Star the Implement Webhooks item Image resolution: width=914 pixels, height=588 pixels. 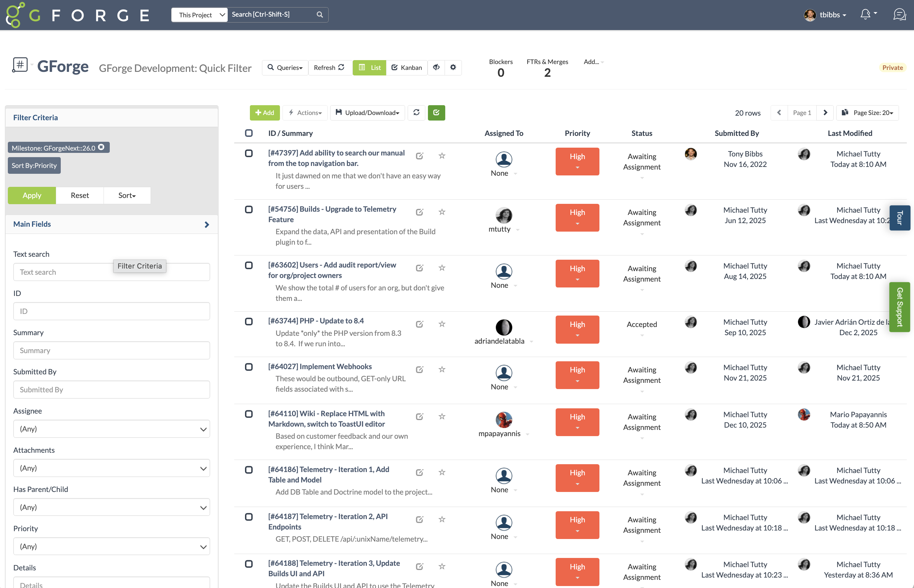442,369
